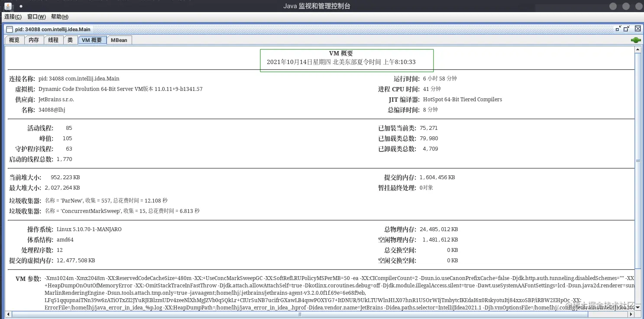Click processor count value '12'
Screen dimensions: 644x319
(60, 250)
